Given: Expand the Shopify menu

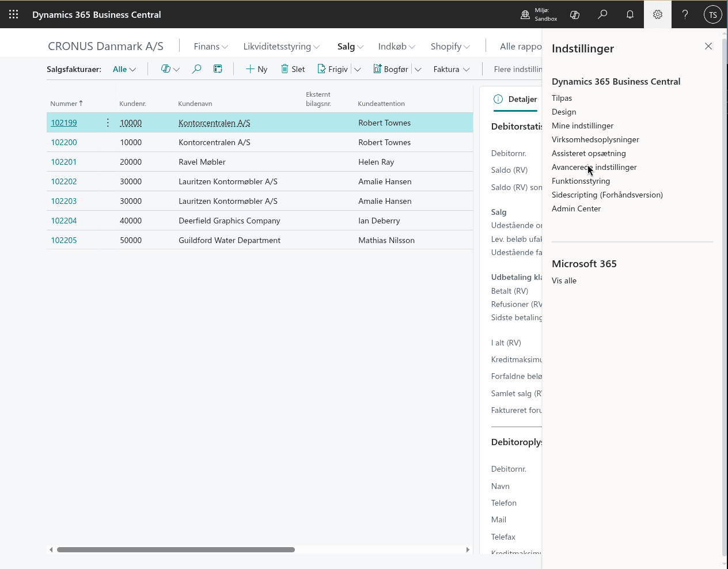Looking at the screenshot, I should tap(450, 47).
